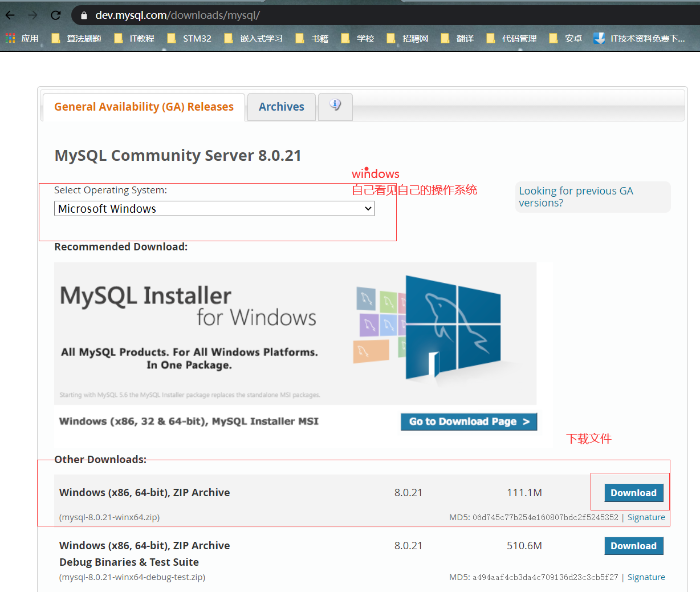Image resolution: width=700 pixels, height=592 pixels.
Task: Click the (mysql-8.0.21-winx64.zip) file name
Action: tap(109, 517)
